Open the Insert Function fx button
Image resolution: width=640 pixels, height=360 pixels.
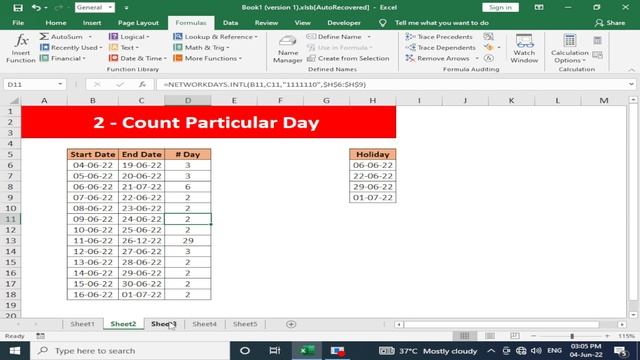click(x=21, y=49)
